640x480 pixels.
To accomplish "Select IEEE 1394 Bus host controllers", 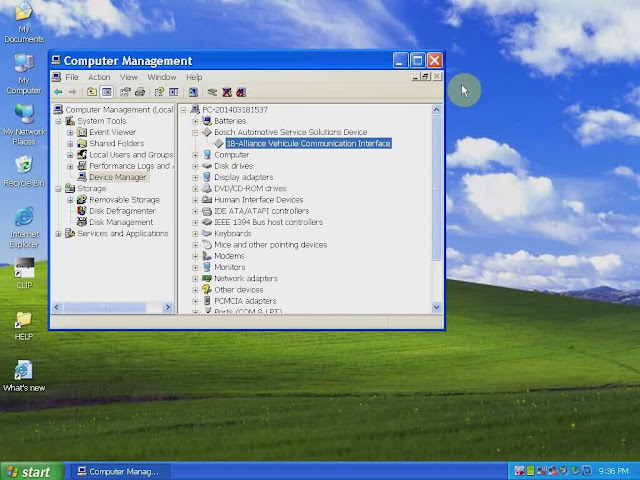I will [x=268, y=222].
